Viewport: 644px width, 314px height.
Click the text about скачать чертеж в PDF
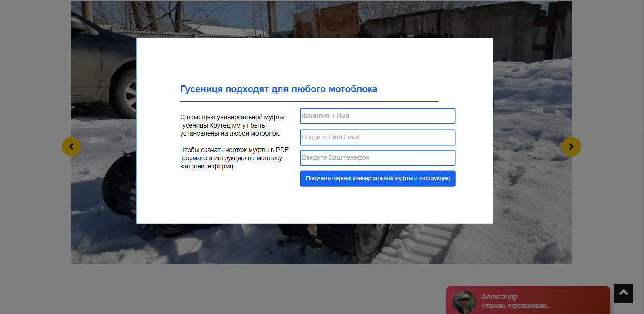click(234, 158)
